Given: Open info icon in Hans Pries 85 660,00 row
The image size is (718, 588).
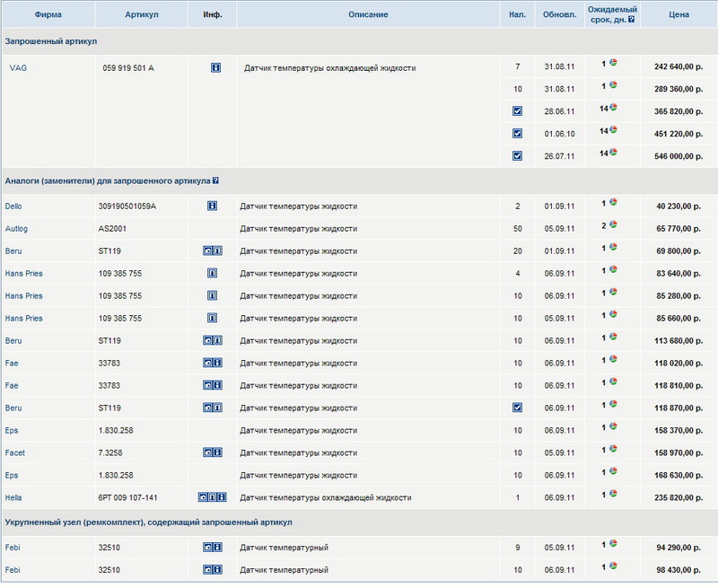Looking at the screenshot, I should (212, 319).
